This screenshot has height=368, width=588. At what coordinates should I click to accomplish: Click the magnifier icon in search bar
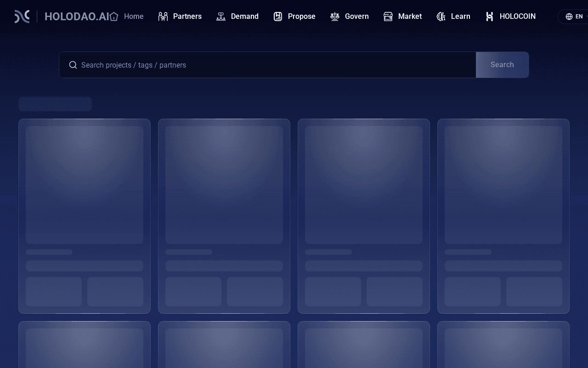coord(73,65)
